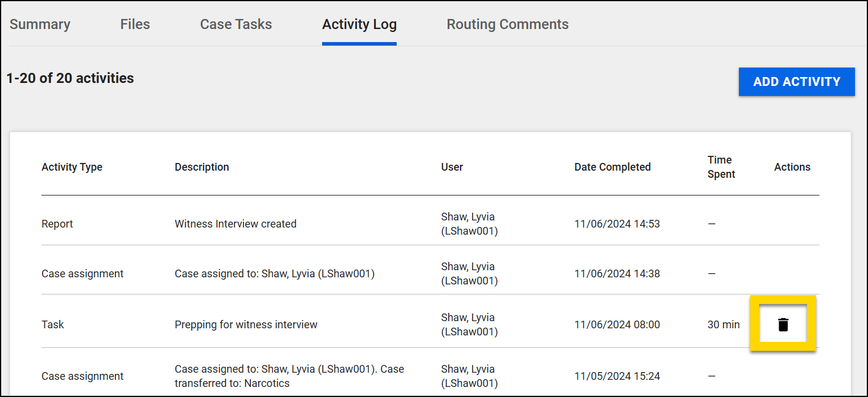Click timestamp 11/06/2024 08:00 in the Task row
This screenshot has height=397, width=868.
tap(616, 324)
